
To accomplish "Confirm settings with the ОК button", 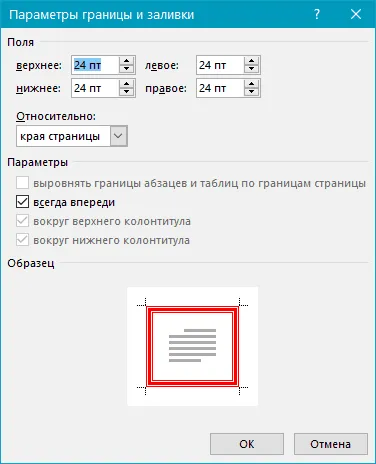I will tap(247, 444).
